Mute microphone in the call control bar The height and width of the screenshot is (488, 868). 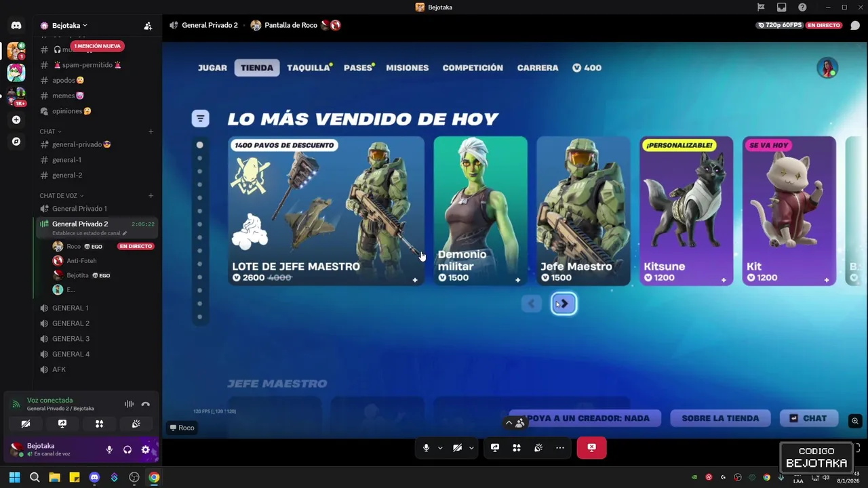tap(426, 447)
